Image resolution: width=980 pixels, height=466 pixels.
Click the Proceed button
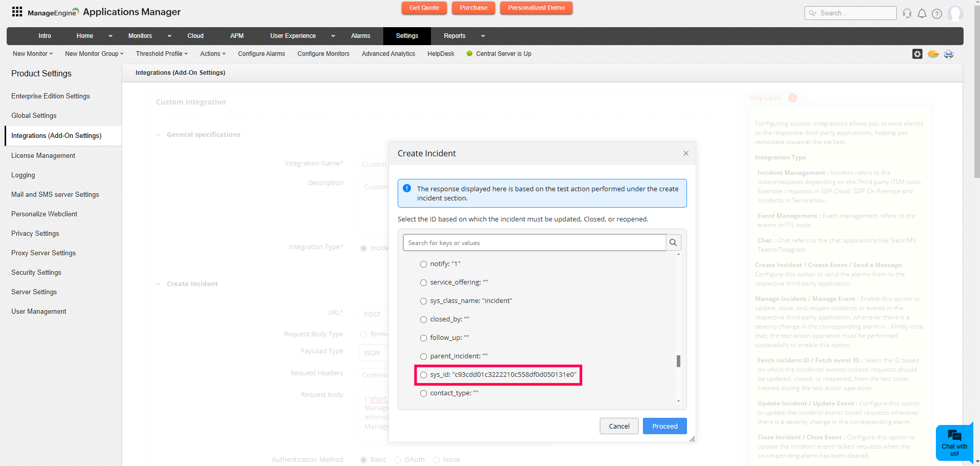[664, 426]
